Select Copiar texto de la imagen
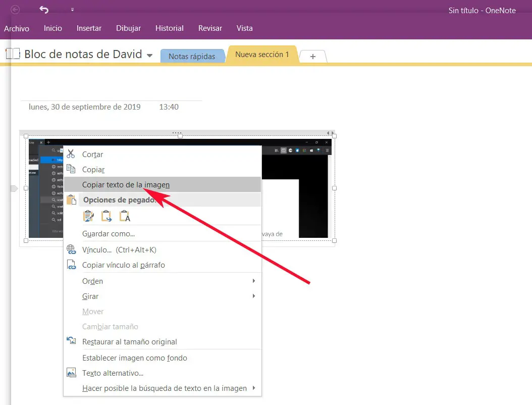The image size is (532, 405). tap(162, 185)
